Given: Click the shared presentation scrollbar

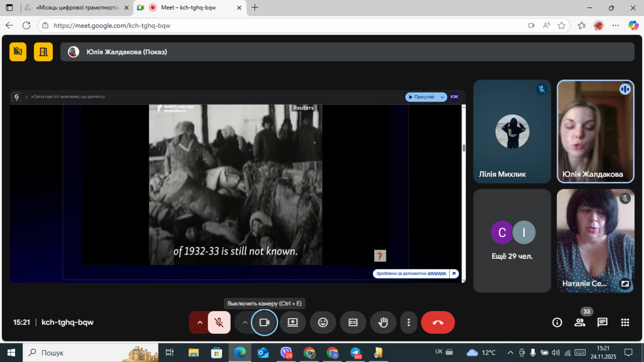Looking at the screenshot, I should tap(463, 148).
